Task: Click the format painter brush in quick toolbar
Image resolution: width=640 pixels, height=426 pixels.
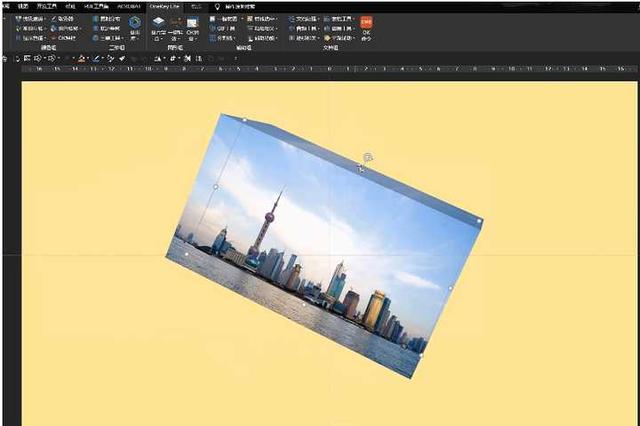Action: click(108, 59)
